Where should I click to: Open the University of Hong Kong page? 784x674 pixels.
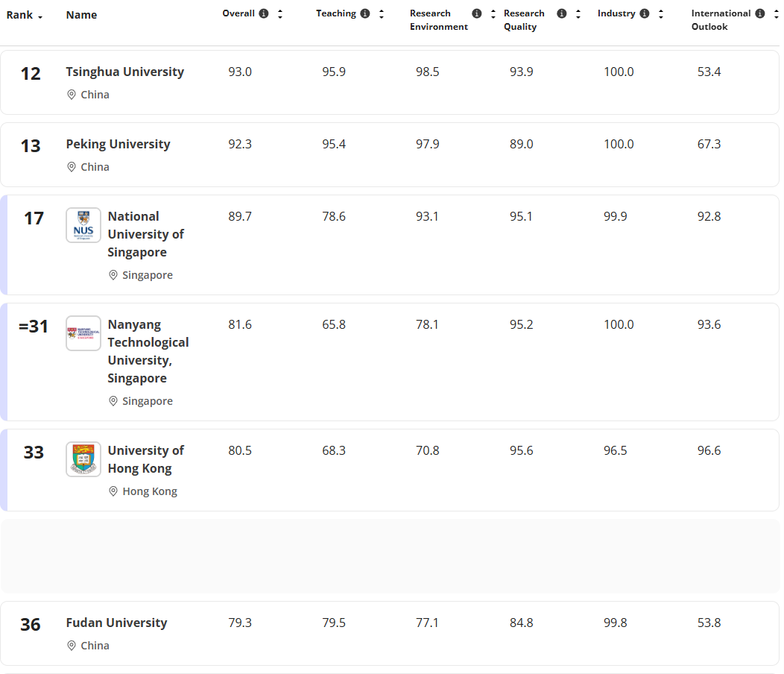pyautogui.click(x=146, y=459)
